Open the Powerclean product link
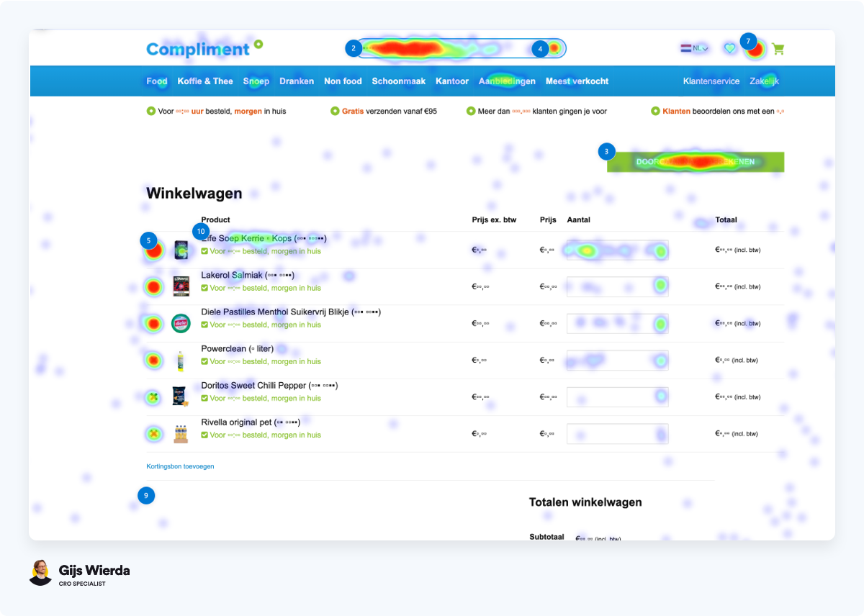This screenshot has height=616, width=864. pos(238,348)
